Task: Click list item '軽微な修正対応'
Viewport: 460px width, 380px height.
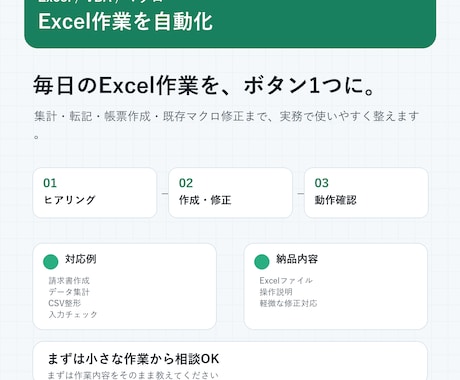Action: click(288, 303)
